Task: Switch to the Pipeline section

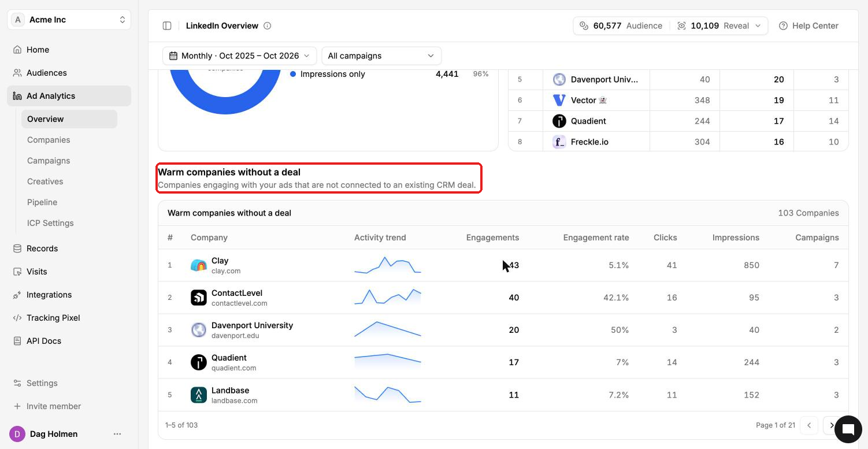Action: pos(42,202)
